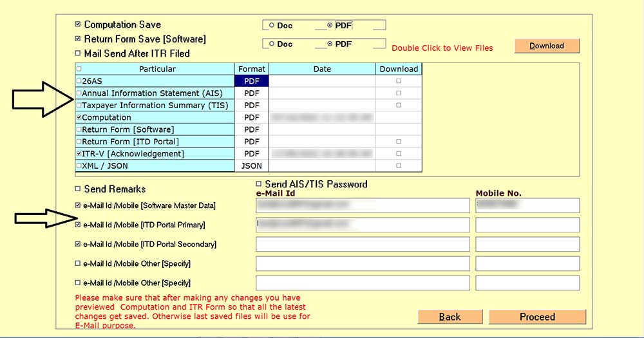The height and width of the screenshot is (338, 644).
Task: Check Annual Information Statement (AIS) row
Action: pos(79,93)
